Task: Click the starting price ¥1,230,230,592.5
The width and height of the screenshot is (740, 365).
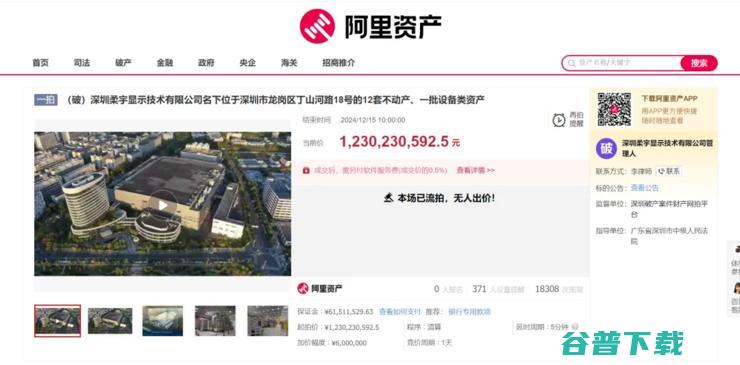Action: 352,327
